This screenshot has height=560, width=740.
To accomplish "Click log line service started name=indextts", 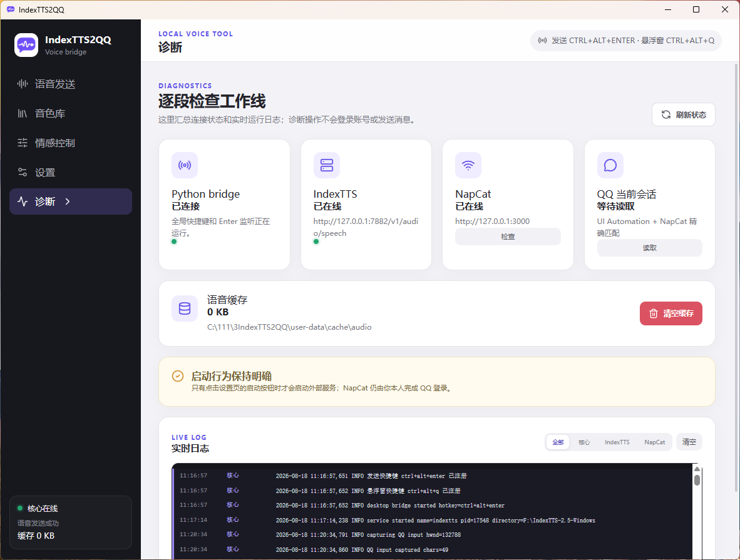I will (x=436, y=521).
